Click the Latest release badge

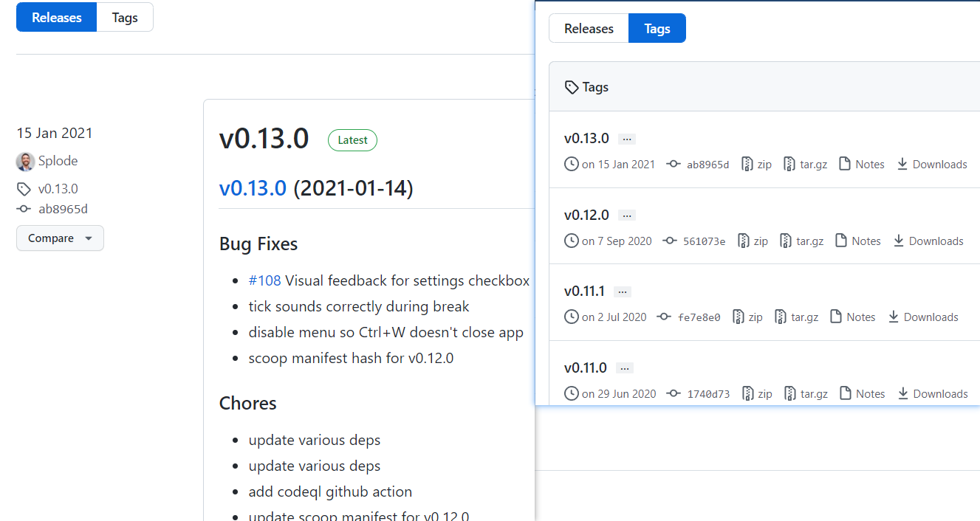coord(352,140)
